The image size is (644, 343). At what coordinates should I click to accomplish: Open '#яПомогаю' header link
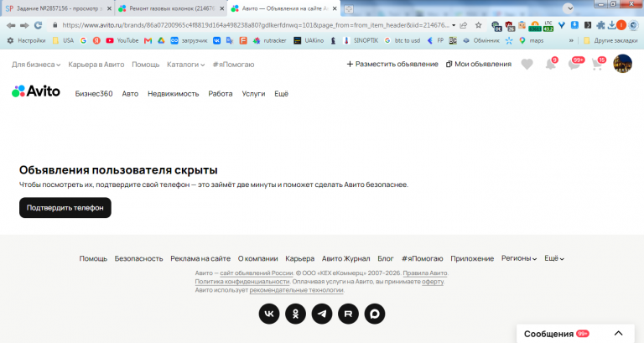(x=233, y=65)
